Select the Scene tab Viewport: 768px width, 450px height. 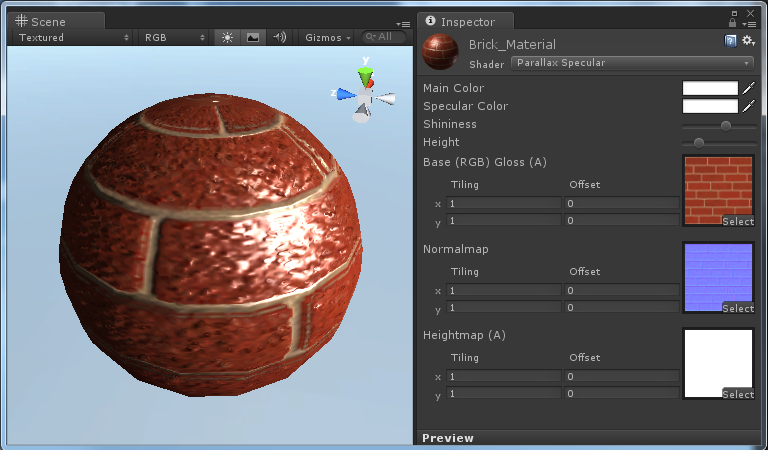click(x=56, y=22)
